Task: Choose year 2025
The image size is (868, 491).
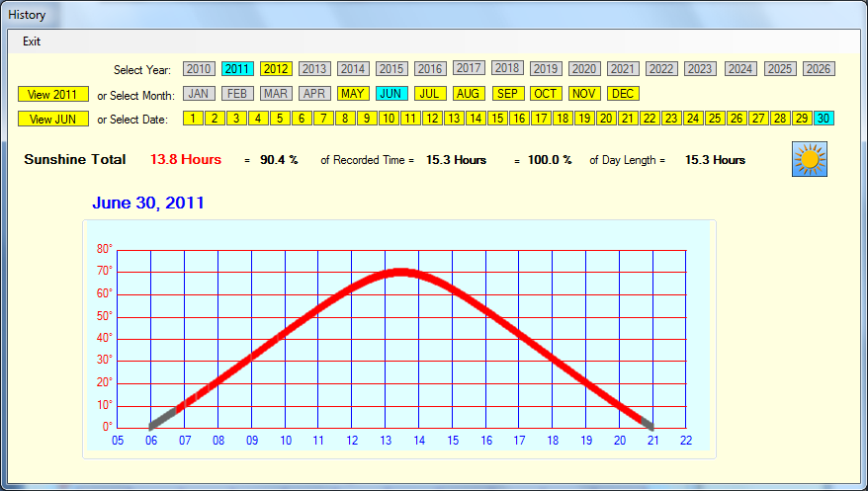Action: click(x=780, y=68)
